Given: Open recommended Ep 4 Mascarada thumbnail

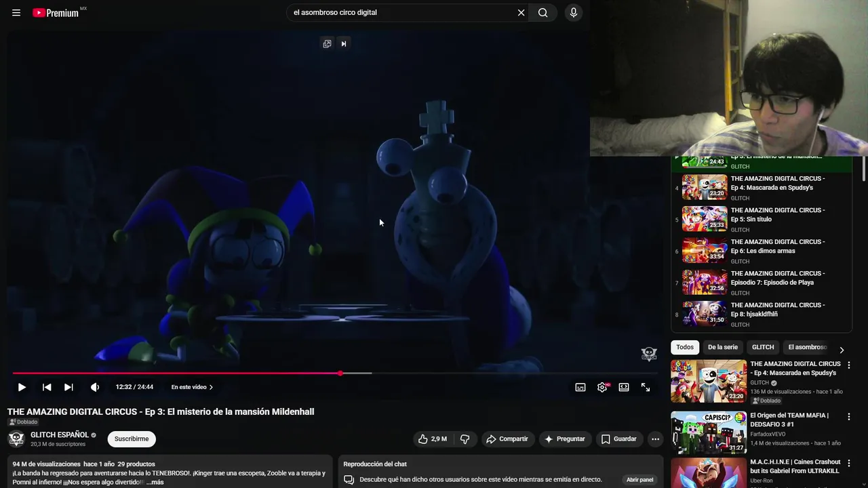Looking at the screenshot, I should pos(709,381).
